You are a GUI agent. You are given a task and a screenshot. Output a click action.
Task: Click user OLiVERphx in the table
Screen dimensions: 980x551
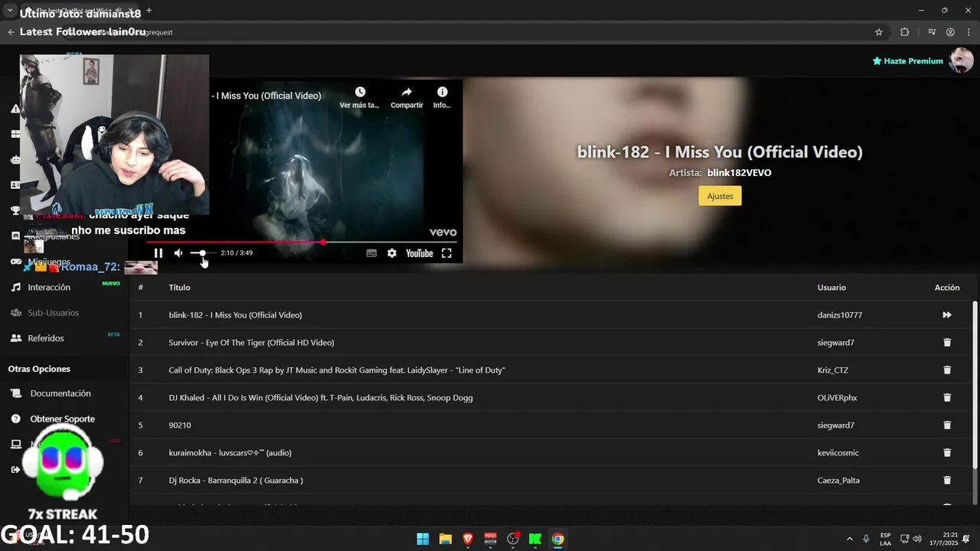click(837, 397)
